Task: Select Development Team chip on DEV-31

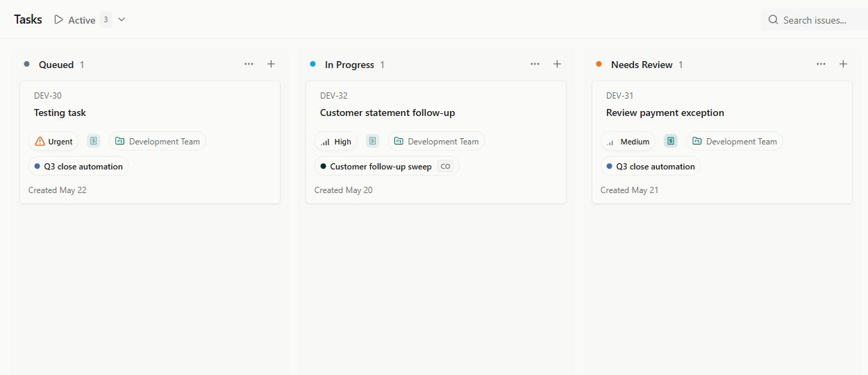Action: pyautogui.click(x=735, y=142)
